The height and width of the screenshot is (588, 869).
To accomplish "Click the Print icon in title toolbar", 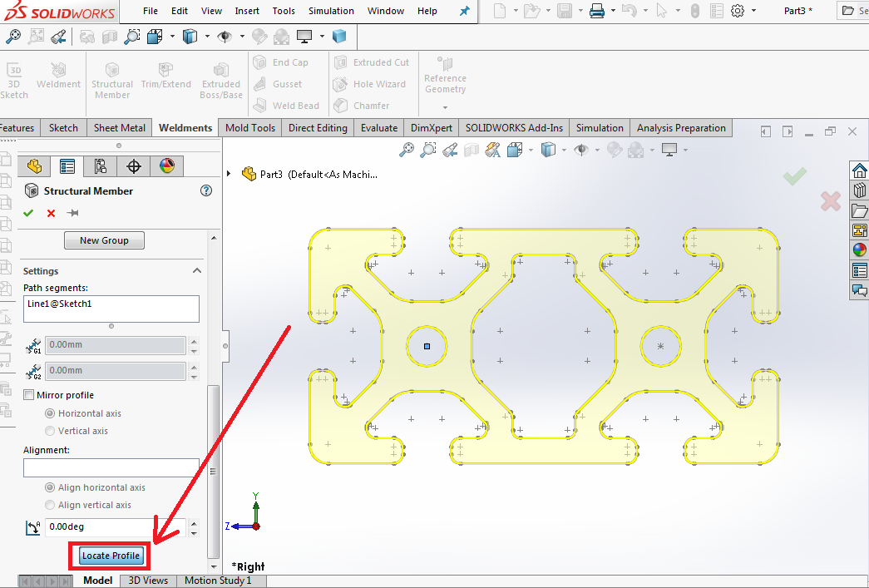I will point(597,11).
